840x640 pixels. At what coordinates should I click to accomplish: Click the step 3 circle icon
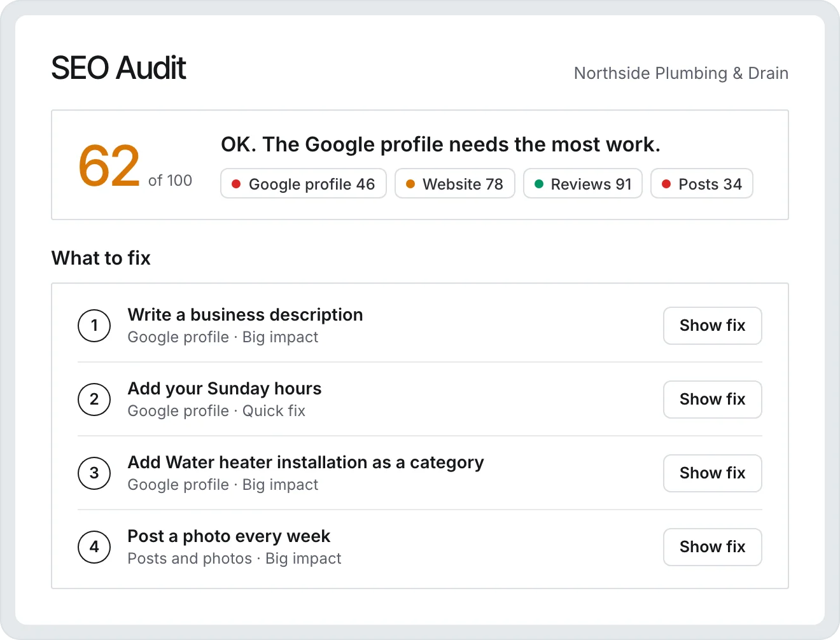(x=94, y=473)
